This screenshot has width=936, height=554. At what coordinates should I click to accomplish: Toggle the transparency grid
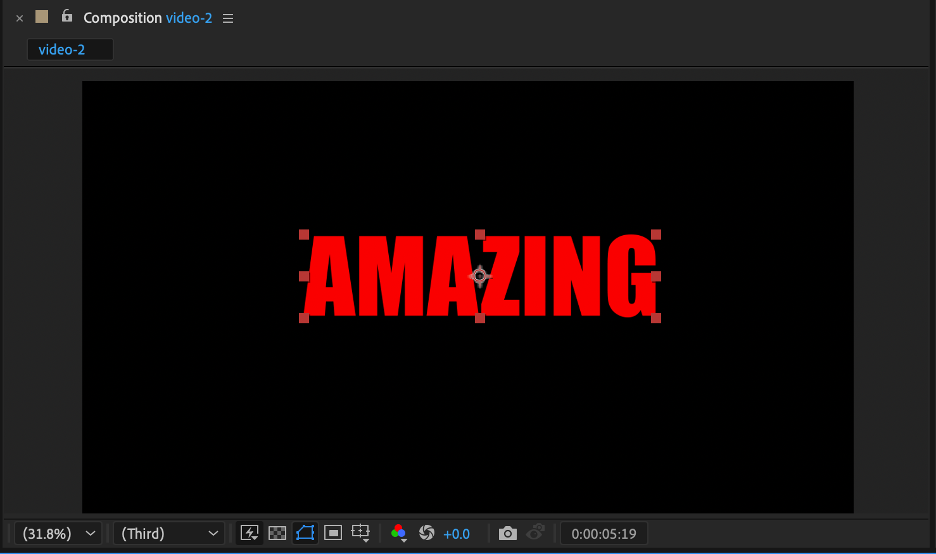278,534
